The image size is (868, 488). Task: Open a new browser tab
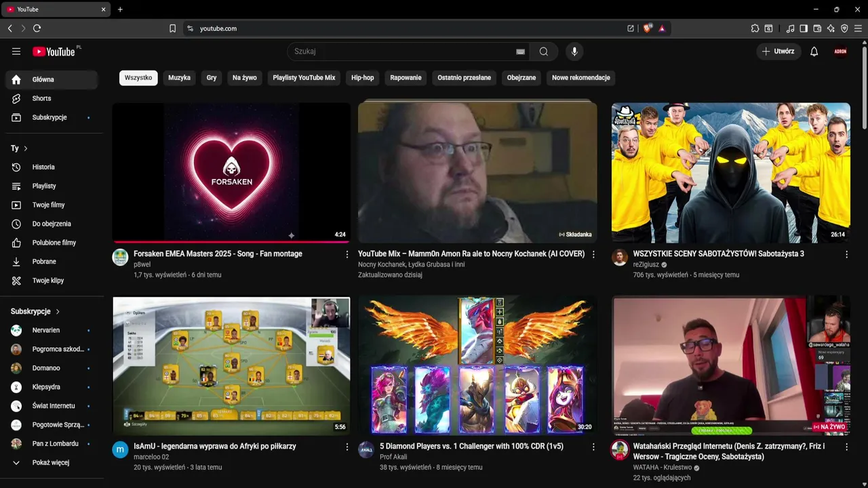click(120, 9)
